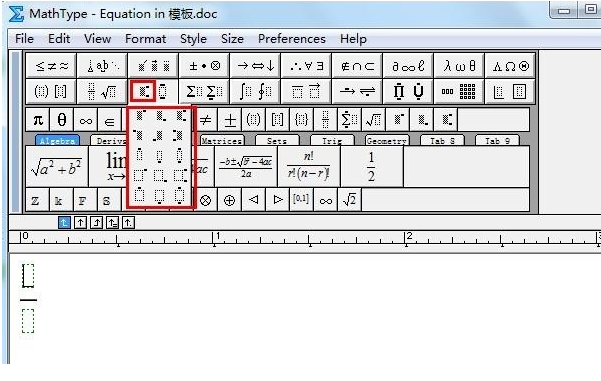Insert ∞ symbol next to θ

point(86,120)
